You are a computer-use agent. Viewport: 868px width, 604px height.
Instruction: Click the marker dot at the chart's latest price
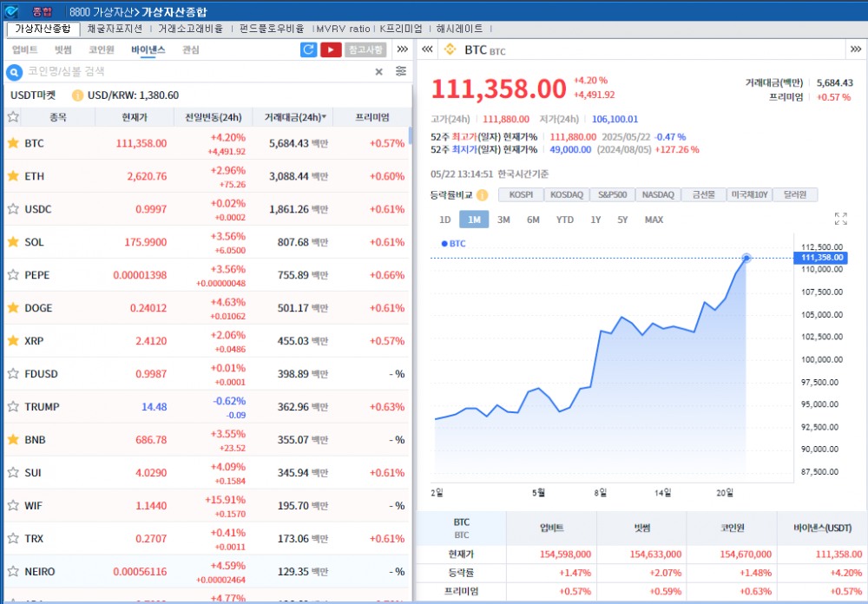(745, 258)
